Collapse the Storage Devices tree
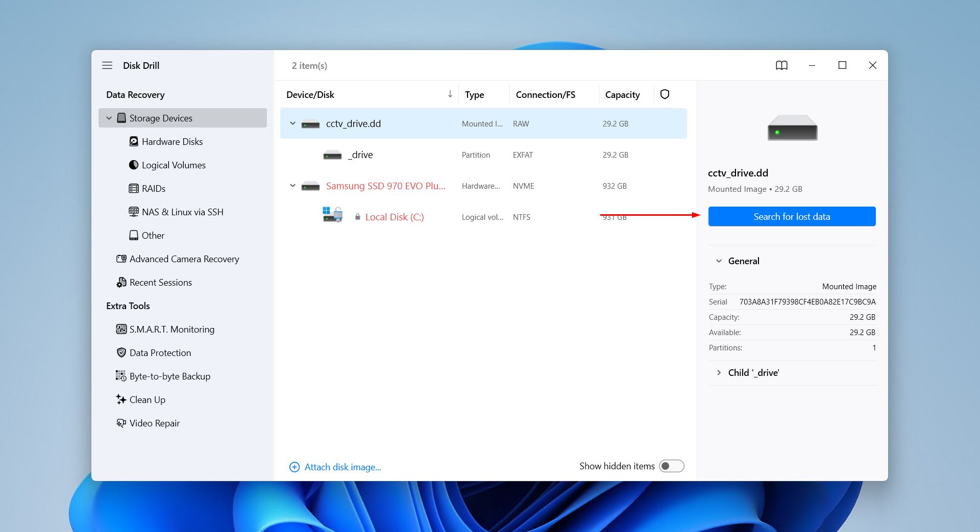The width and height of the screenshot is (980, 532). point(109,118)
